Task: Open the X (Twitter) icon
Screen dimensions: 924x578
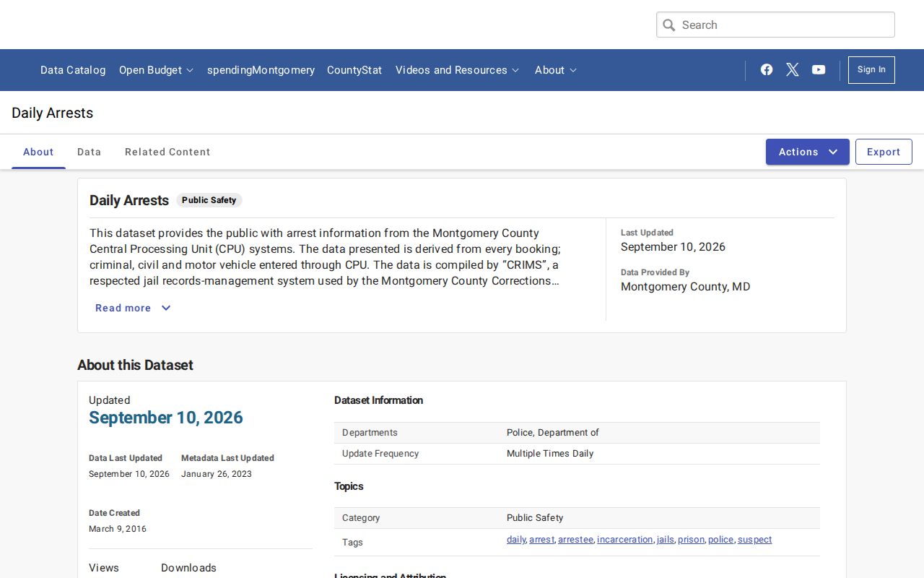Action: click(793, 69)
